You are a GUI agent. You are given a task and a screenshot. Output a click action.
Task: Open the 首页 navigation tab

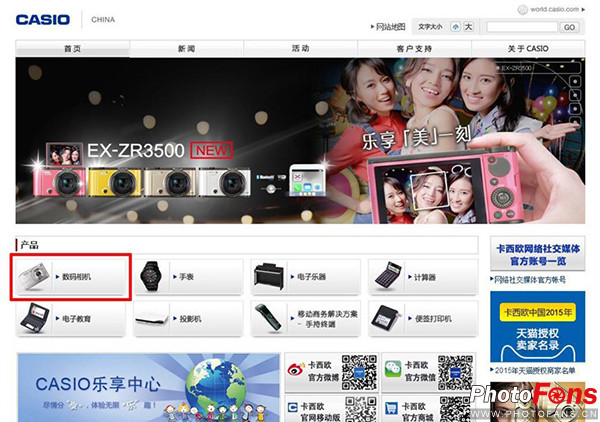click(x=72, y=49)
